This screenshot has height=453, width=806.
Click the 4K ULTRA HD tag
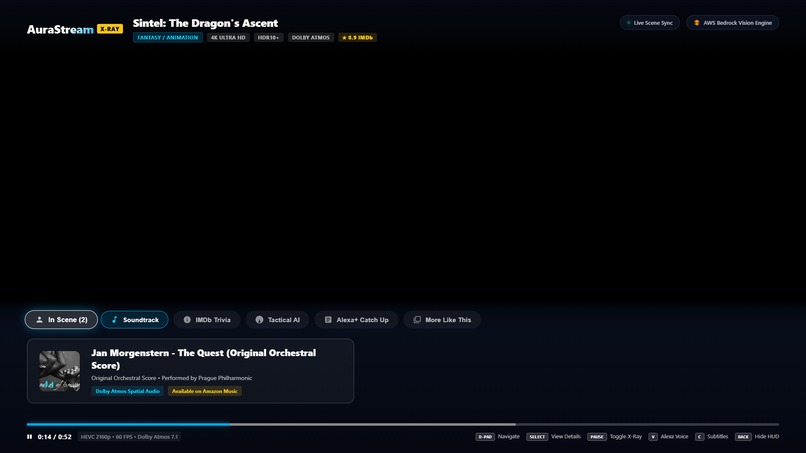pyautogui.click(x=228, y=38)
